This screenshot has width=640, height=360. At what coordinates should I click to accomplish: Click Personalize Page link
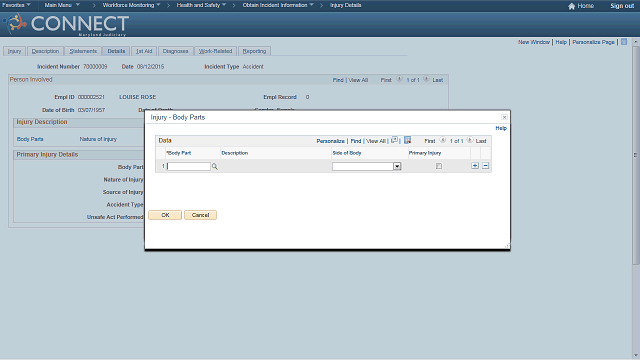tap(593, 42)
